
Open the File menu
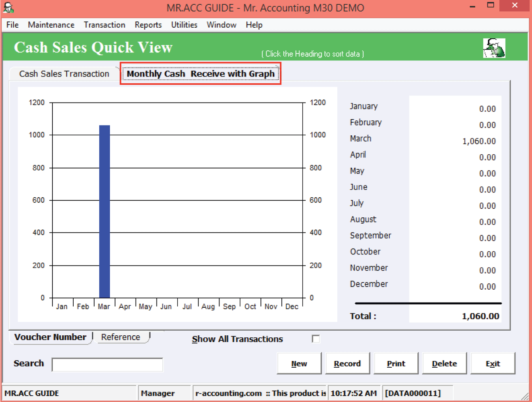click(x=12, y=25)
